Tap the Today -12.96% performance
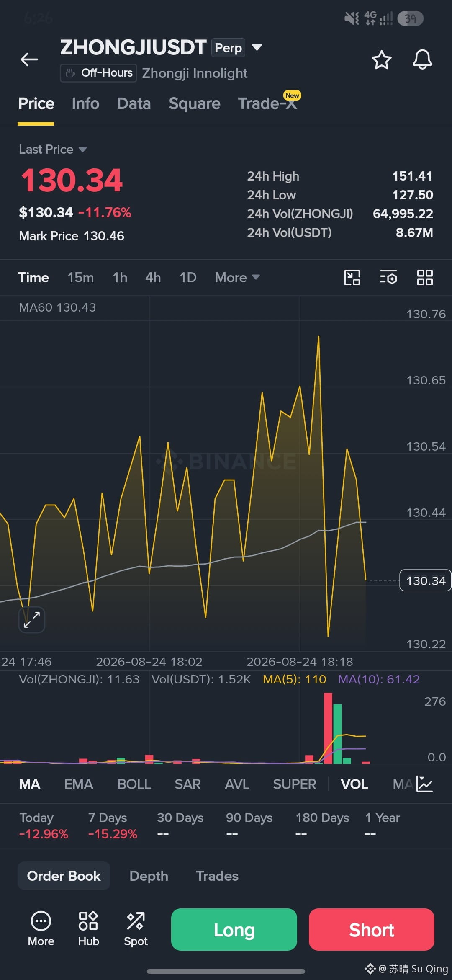This screenshot has width=452, height=980. coord(44,825)
